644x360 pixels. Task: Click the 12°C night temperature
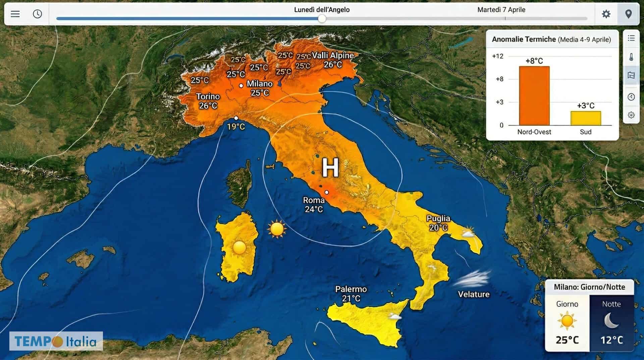pyautogui.click(x=611, y=340)
